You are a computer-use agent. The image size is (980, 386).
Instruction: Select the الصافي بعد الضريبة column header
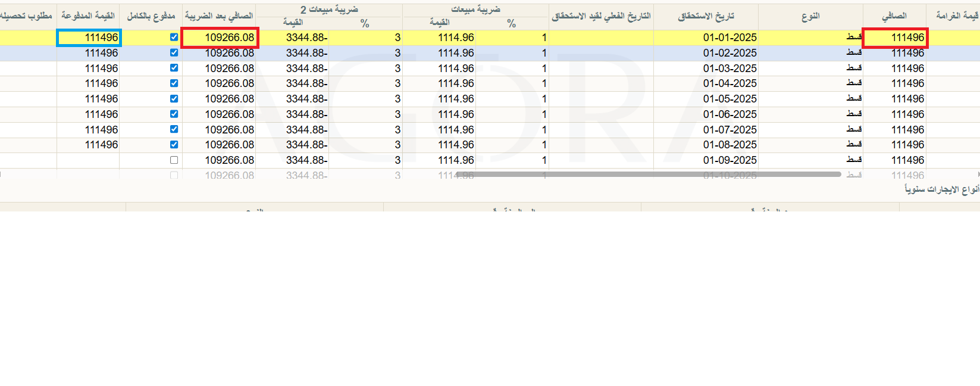[x=219, y=16]
